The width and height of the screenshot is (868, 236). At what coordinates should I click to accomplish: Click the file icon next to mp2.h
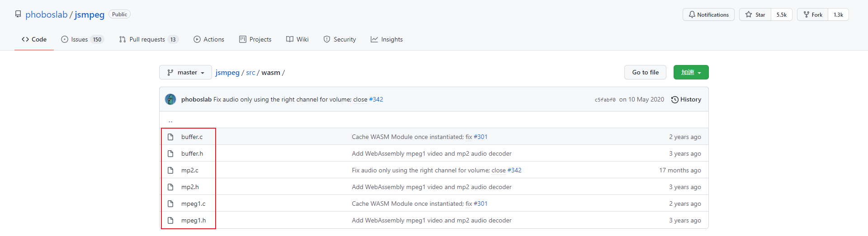tap(170, 187)
